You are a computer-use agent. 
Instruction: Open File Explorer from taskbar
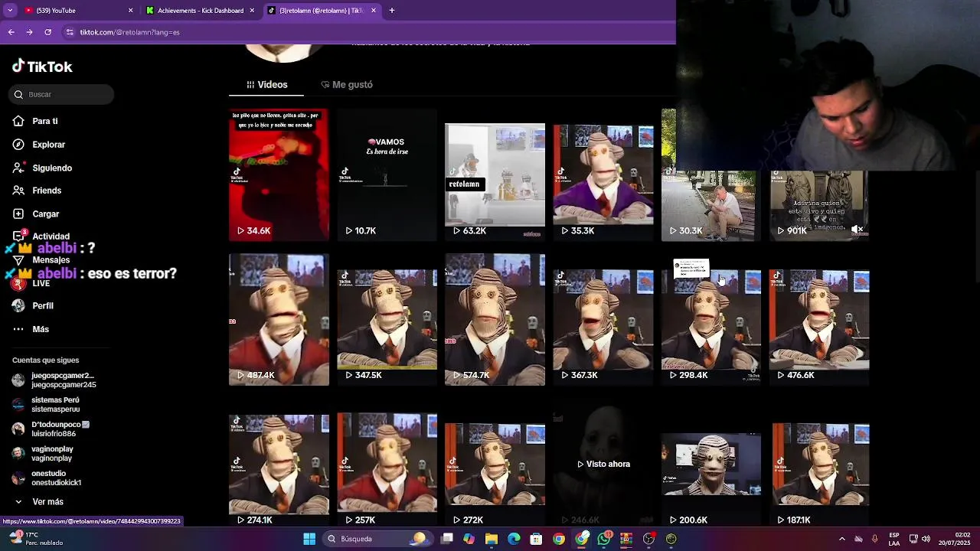tap(492, 539)
